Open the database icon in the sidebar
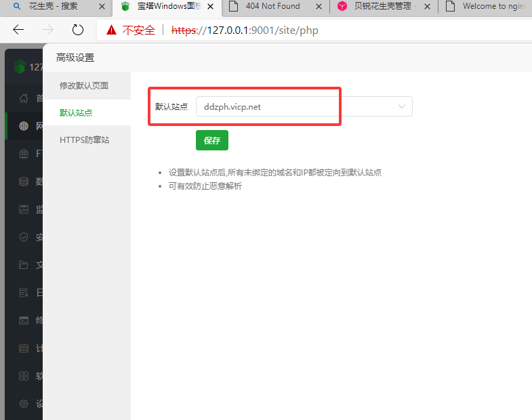Screen dimensions: 532x420 coord(24,182)
